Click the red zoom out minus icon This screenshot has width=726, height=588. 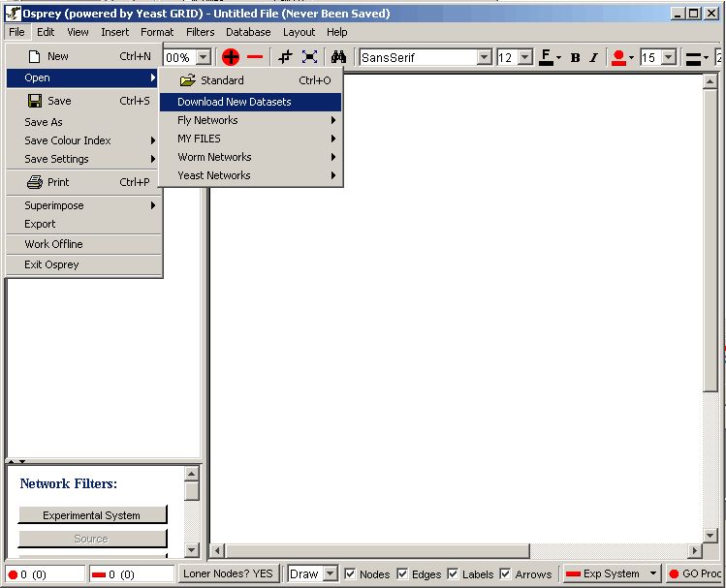pyautogui.click(x=255, y=58)
